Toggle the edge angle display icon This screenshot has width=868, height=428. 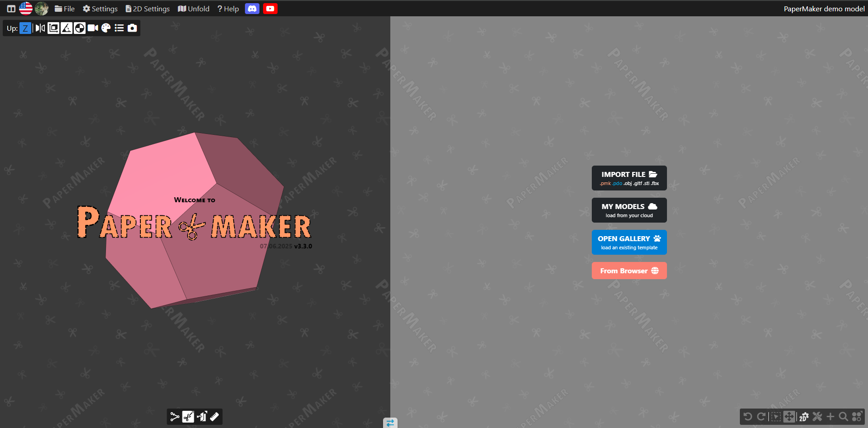pyautogui.click(x=67, y=28)
